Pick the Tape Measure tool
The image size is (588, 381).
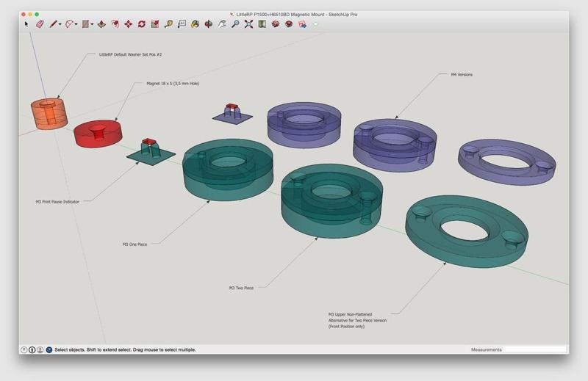tap(169, 24)
